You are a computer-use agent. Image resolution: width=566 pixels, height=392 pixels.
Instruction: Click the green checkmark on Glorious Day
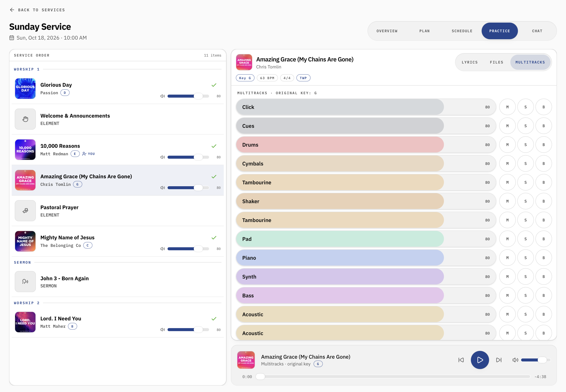tap(214, 85)
